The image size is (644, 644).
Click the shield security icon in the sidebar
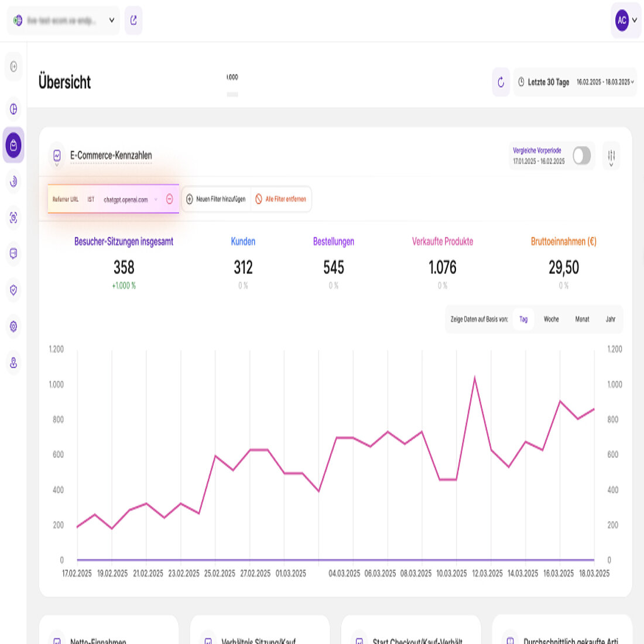[x=13, y=290]
